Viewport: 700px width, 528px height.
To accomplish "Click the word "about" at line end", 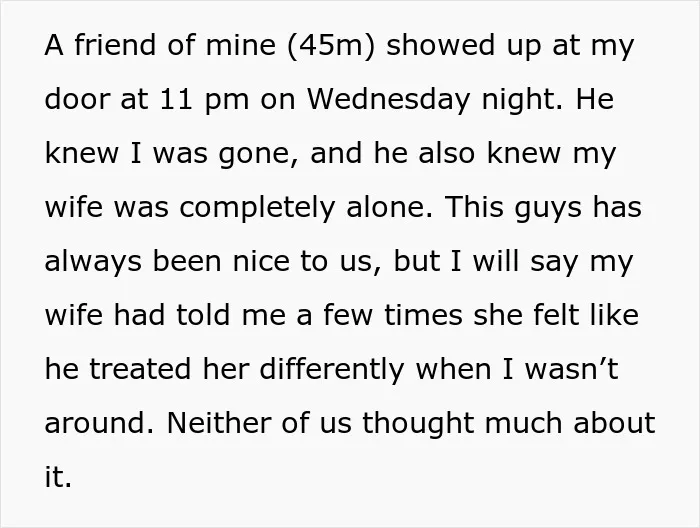I will pos(614,423).
